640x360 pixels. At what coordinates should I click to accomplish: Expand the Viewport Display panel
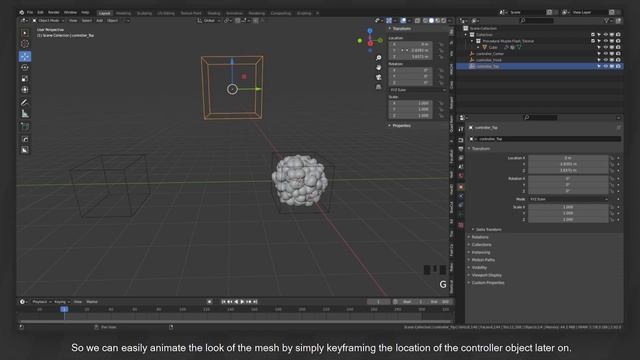[486, 275]
